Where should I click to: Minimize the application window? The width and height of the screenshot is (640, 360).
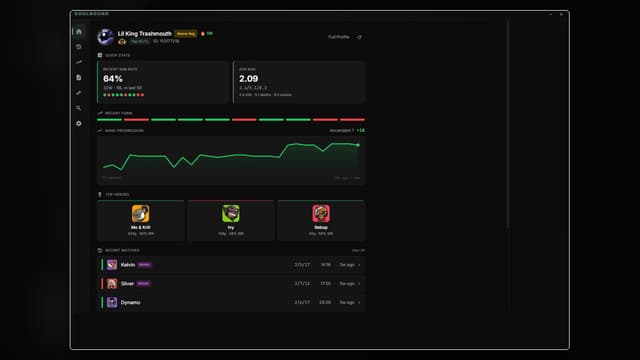[x=551, y=14]
